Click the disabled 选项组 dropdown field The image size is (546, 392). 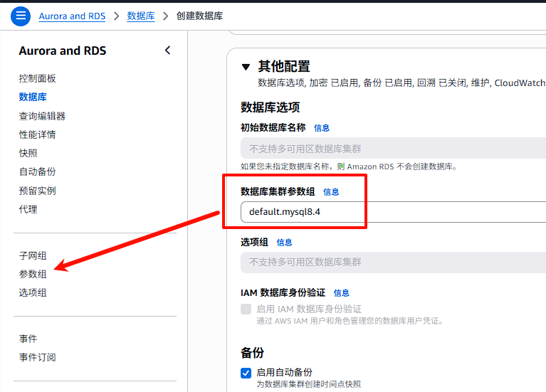point(393,262)
